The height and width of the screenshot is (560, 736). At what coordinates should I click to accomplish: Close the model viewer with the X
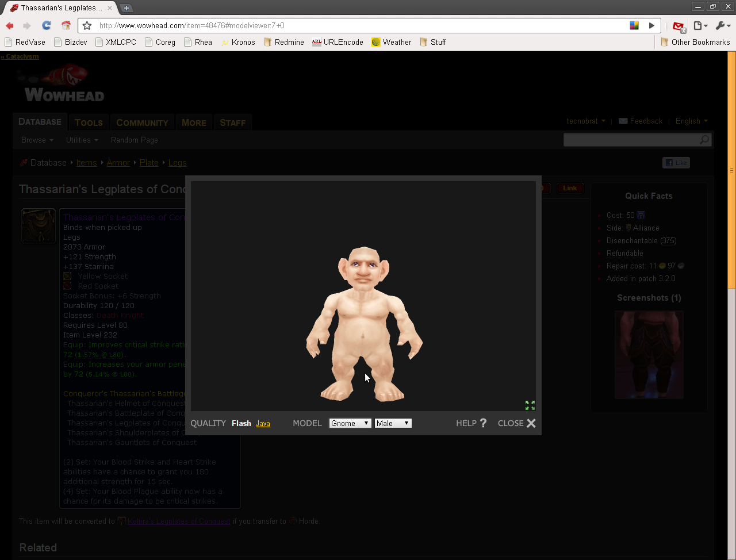click(531, 423)
